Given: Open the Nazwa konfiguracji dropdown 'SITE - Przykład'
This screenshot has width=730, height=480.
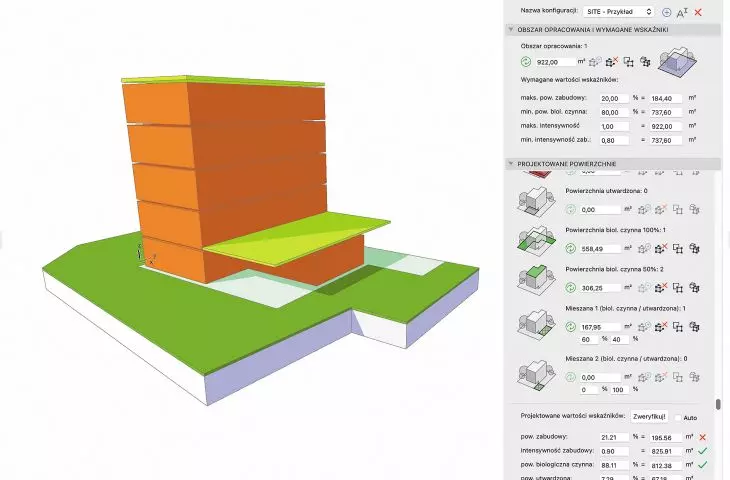Looking at the screenshot, I should click(618, 12).
